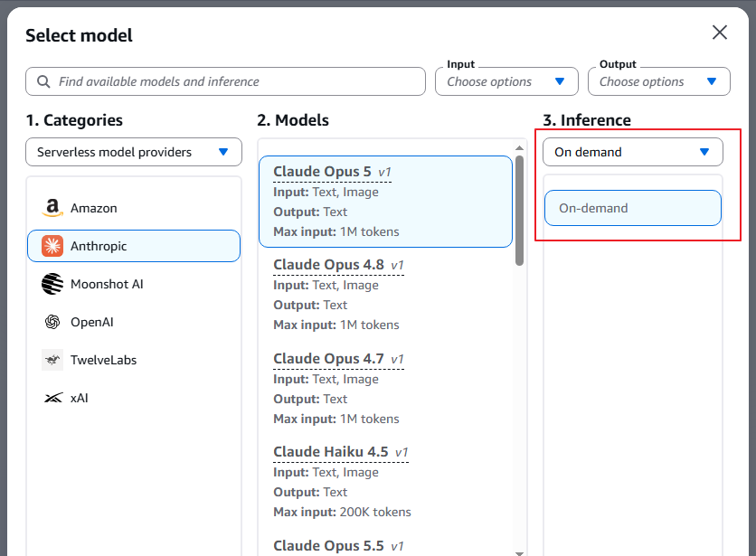Click "Output: Text" under Claude Opus 5
Viewport: 756px width, 556px height.
(x=310, y=212)
